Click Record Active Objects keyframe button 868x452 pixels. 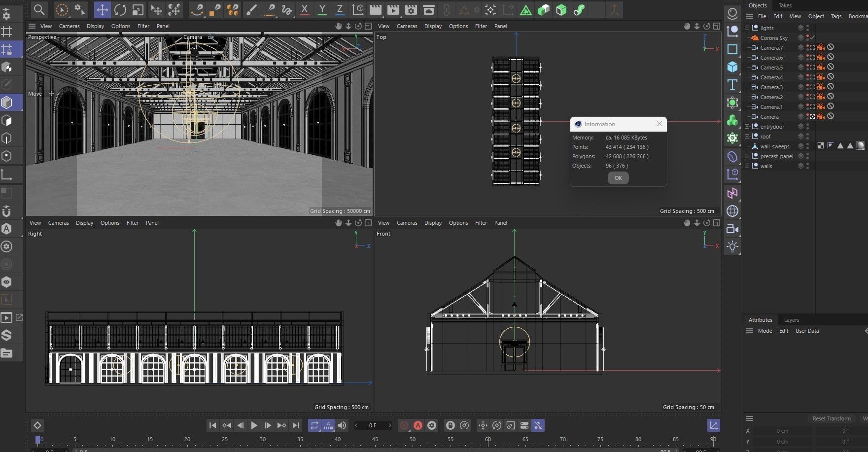404,425
